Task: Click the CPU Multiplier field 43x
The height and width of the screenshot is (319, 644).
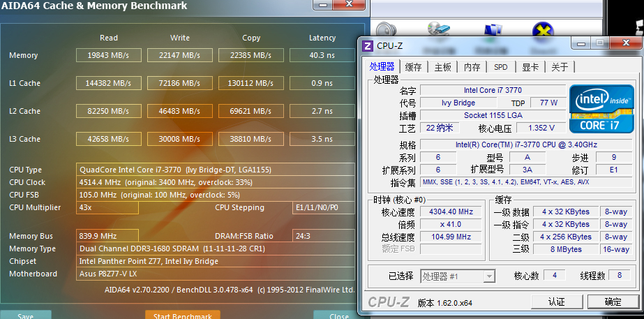Action: tap(107, 207)
